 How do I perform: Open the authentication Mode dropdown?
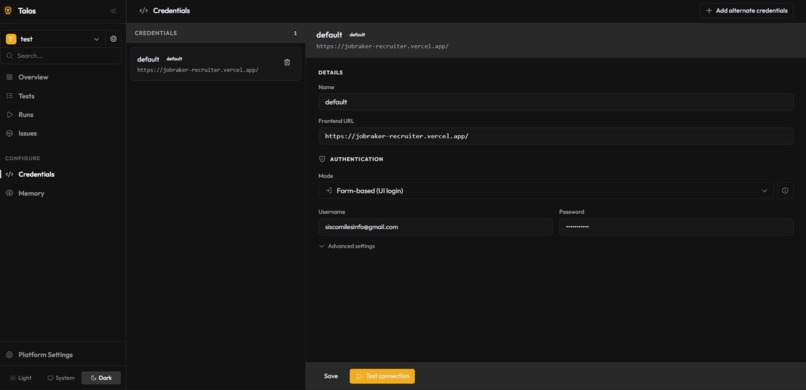point(545,191)
